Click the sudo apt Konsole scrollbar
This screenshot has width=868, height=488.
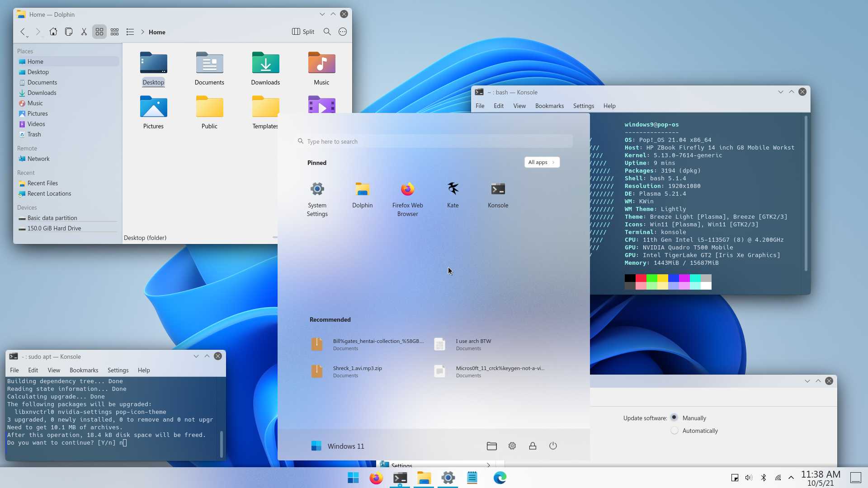click(x=221, y=444)
